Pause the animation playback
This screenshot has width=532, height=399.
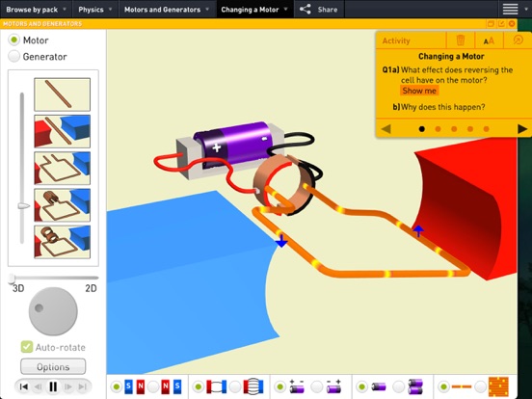[x=53, y=386]
